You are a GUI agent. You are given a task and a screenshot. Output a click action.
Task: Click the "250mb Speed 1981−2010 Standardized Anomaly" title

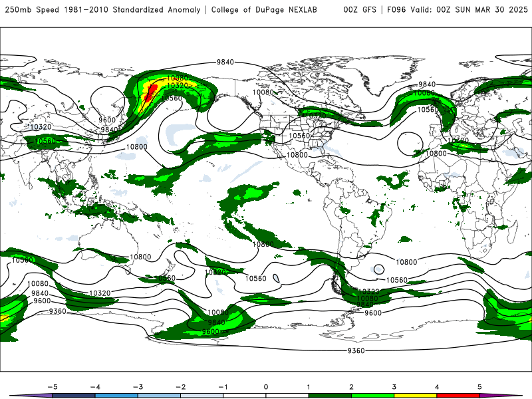click(x=103, y=9)
